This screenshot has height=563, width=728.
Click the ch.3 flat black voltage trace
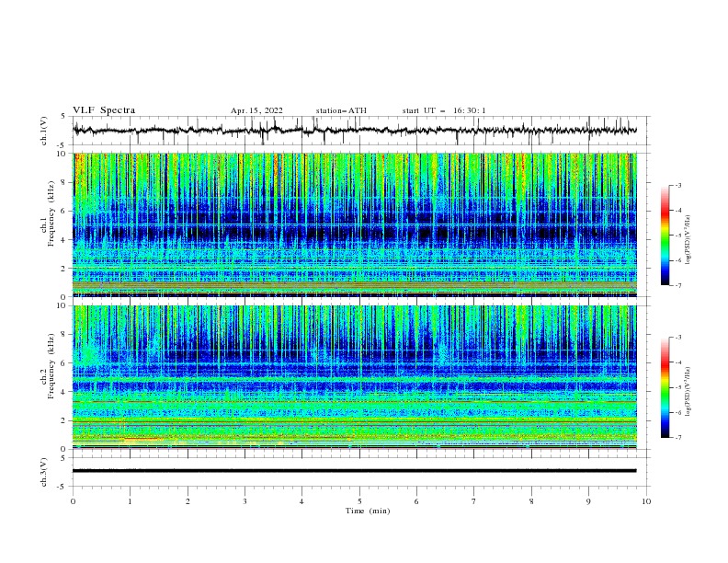pos(355,471)
